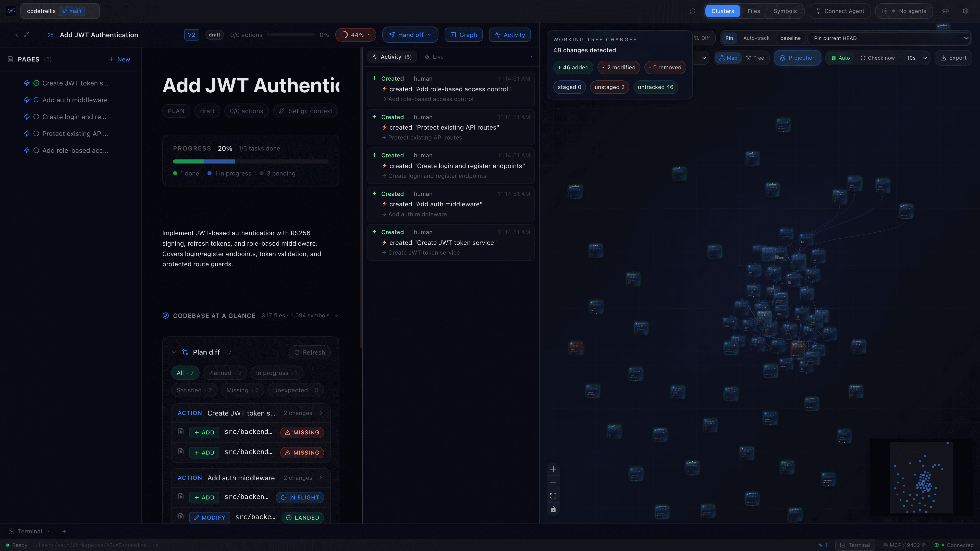Fit the cluster map to view
The width and height of the screenshot is (980, 551).
tap(553, 496)
